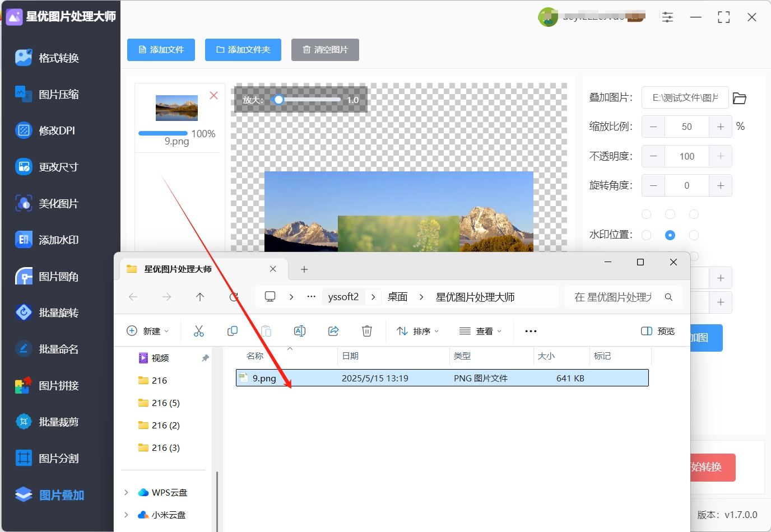Click 清空图片 clear images button
This screenshot has width=771, height=532.
(x=325, y=50)
